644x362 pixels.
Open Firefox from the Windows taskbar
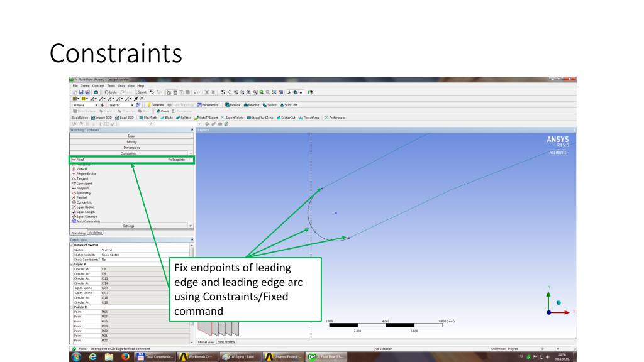coord(125,357)
